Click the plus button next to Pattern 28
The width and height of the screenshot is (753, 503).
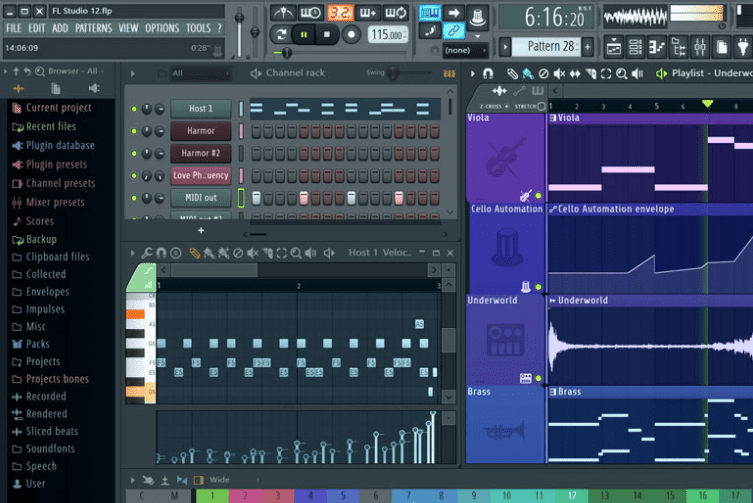point(587,47)
